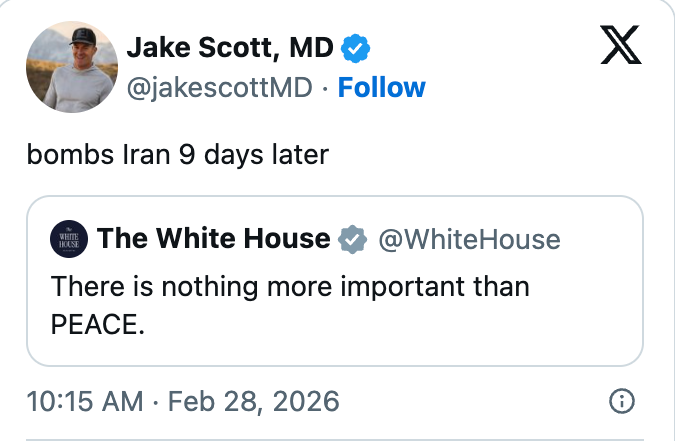Follow the @jakescottMD account
The width and height of the screenshot is (675, 441).
[x=381, y=87]
